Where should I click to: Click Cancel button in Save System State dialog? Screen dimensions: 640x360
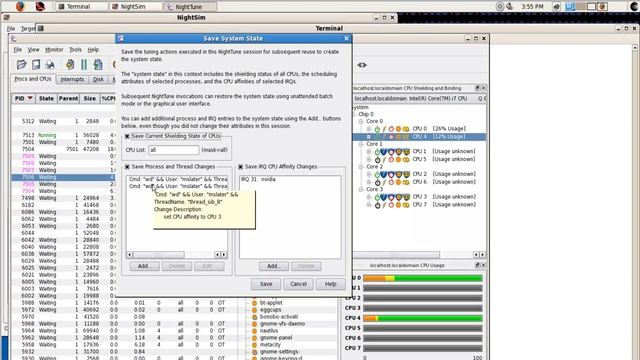pyautogui.click(x=298, y=284)
